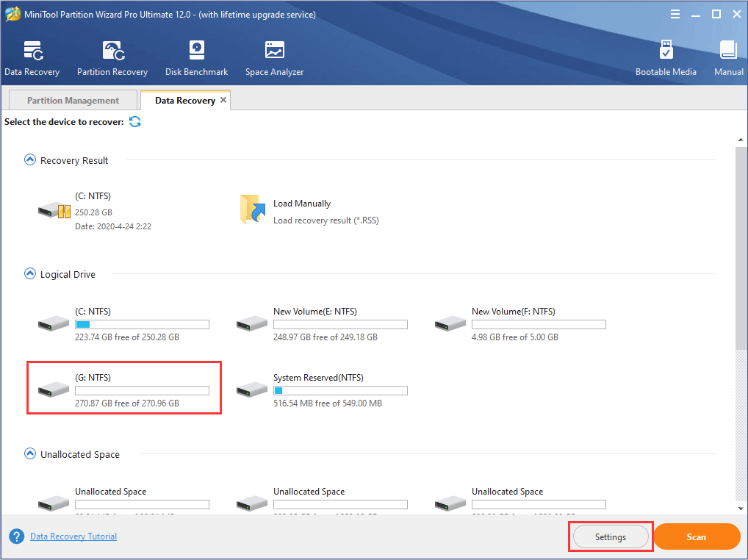This screenshot has height=560, width=748.
Task: Click the scrollbar up arrow
Action: pyautogui.click(x=741, y=140)
